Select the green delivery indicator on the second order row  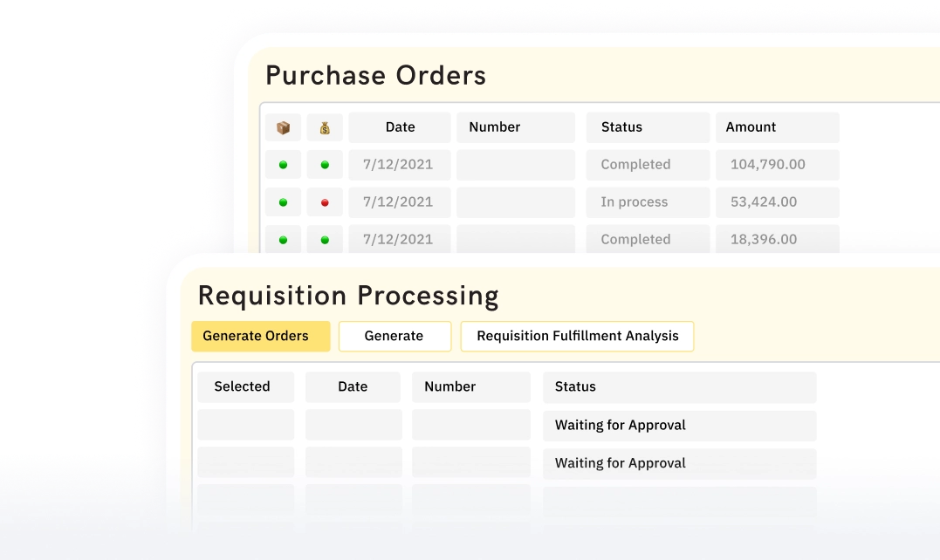(x=283, y=201)
